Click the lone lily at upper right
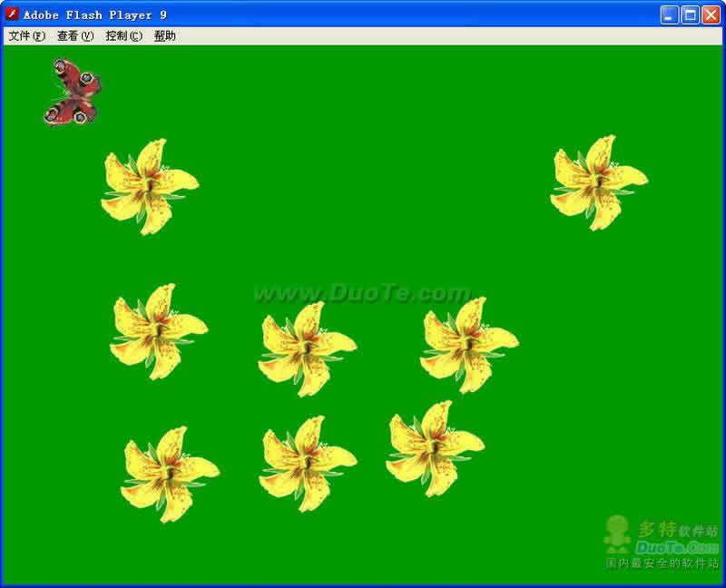Screen dimensions: 726x588 pos(599,183)
